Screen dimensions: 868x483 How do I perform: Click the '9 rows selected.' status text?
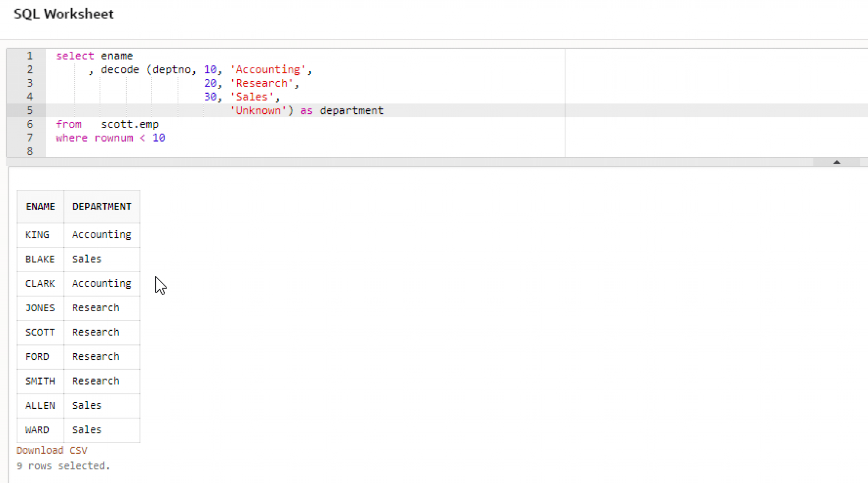(63, 466)
